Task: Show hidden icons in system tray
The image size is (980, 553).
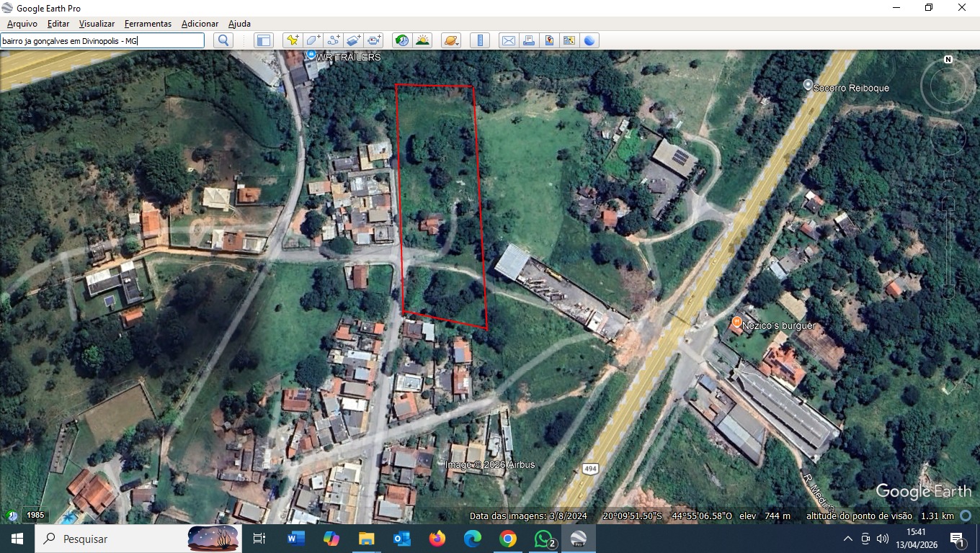Action: tap(848, 539)
